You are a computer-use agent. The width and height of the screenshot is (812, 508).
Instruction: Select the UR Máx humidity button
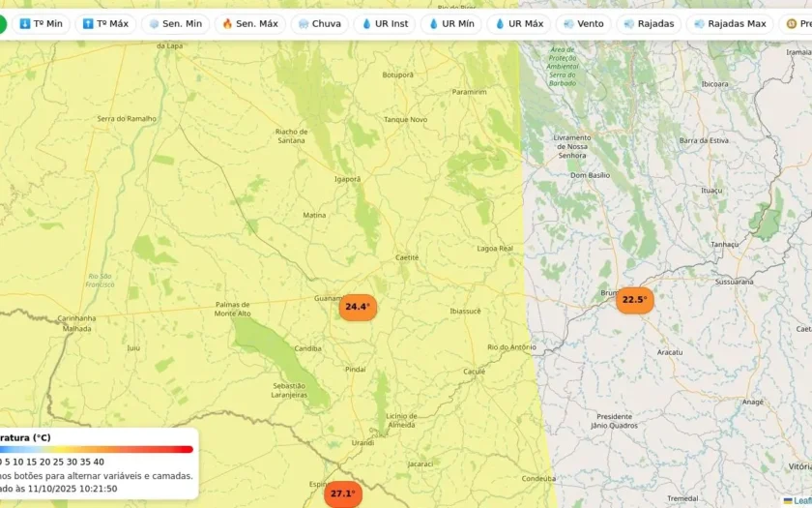click(x=519, y=24)
